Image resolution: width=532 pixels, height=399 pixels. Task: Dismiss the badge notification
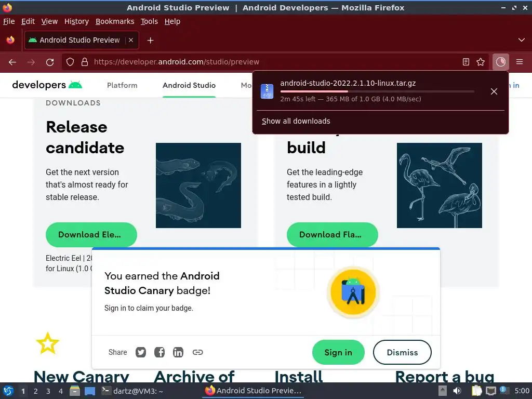(x=402, y=352)
